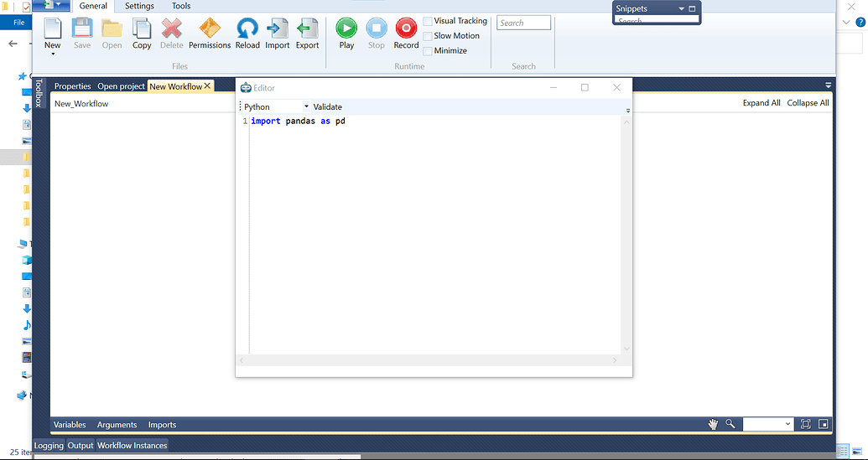Open Permissions via the orange diamond icon
This screenshot has width=868, height=460.
210,28
